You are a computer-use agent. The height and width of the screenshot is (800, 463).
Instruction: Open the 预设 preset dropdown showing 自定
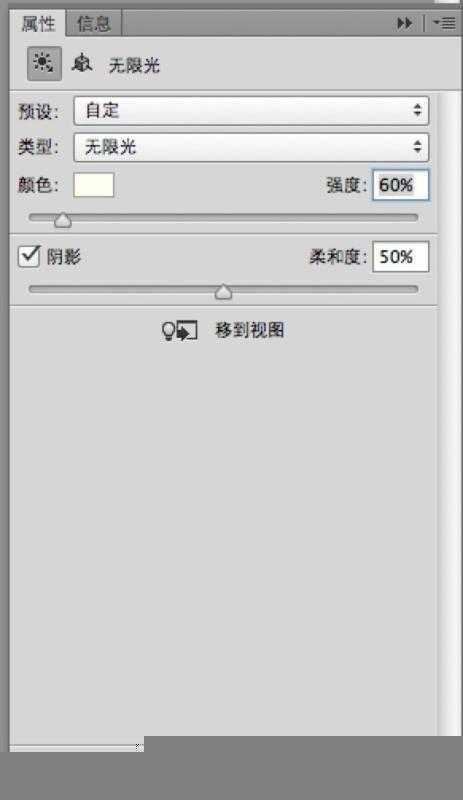251,111
